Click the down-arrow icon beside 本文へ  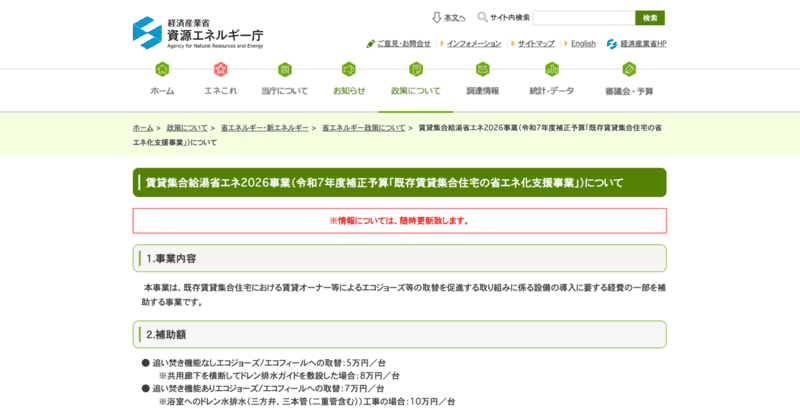click(436, 18)
